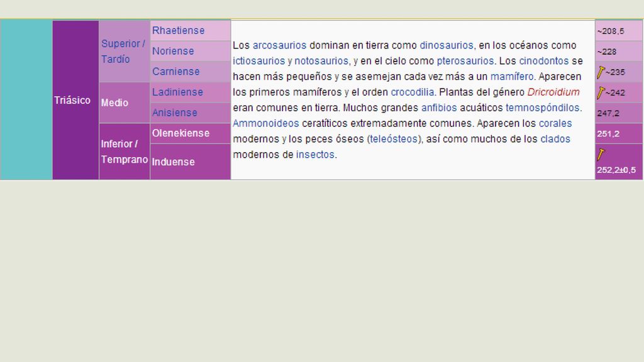Select the 251,2 age value
The width and height of the screenshot is (644, 362).
pyautogui.click(x=608, y=134)
